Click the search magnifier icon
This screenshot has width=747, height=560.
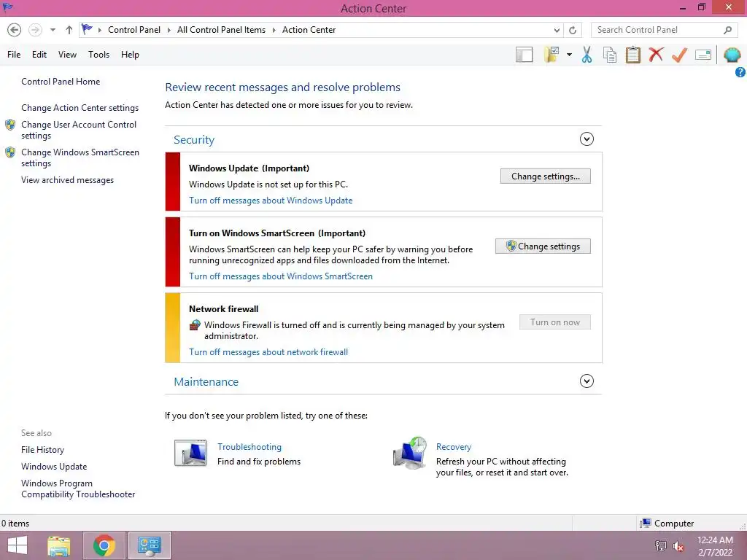coord(727,30)
